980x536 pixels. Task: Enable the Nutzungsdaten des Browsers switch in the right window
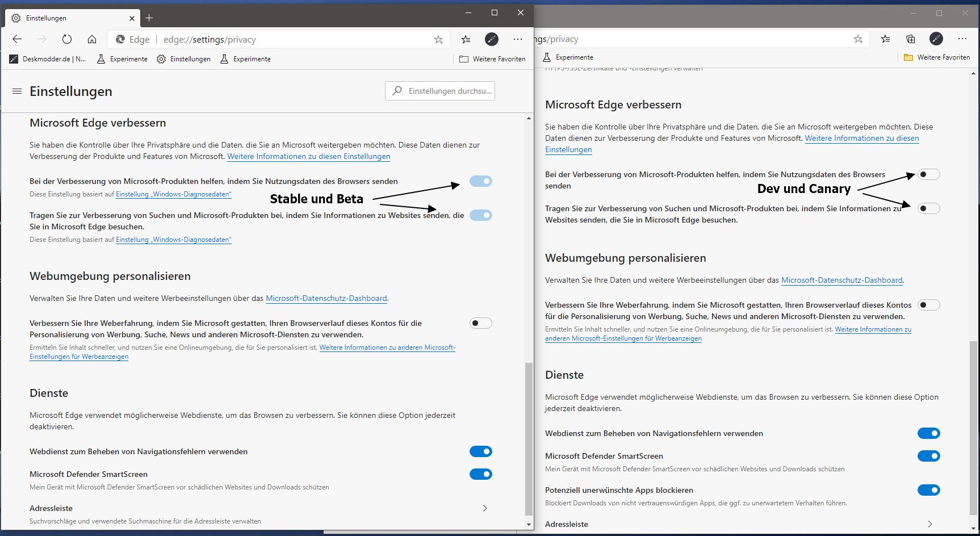(x=929, y=174)
